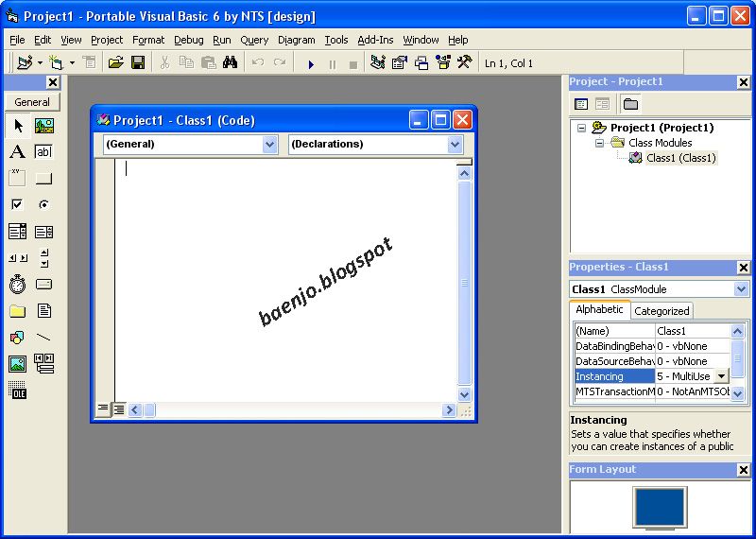Open the Project Explorer toolbar icon
The height and width of the screenshot is (539, 756).
[377, 62]
